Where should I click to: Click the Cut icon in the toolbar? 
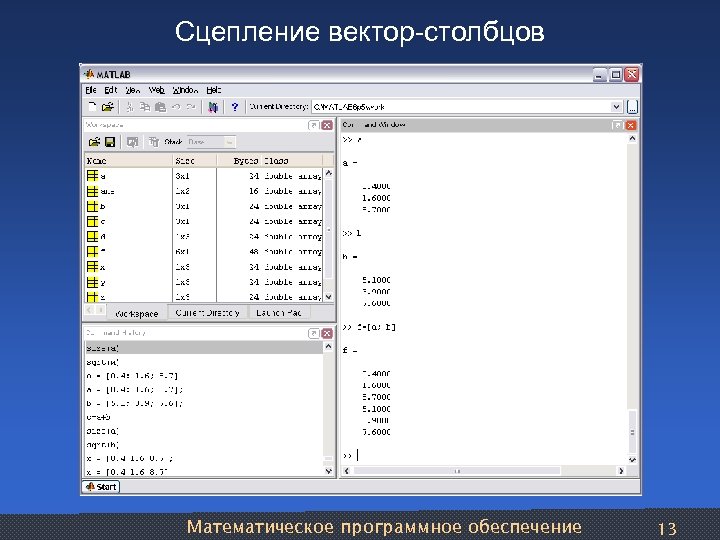pyautogui.click(x=130, y=107)
